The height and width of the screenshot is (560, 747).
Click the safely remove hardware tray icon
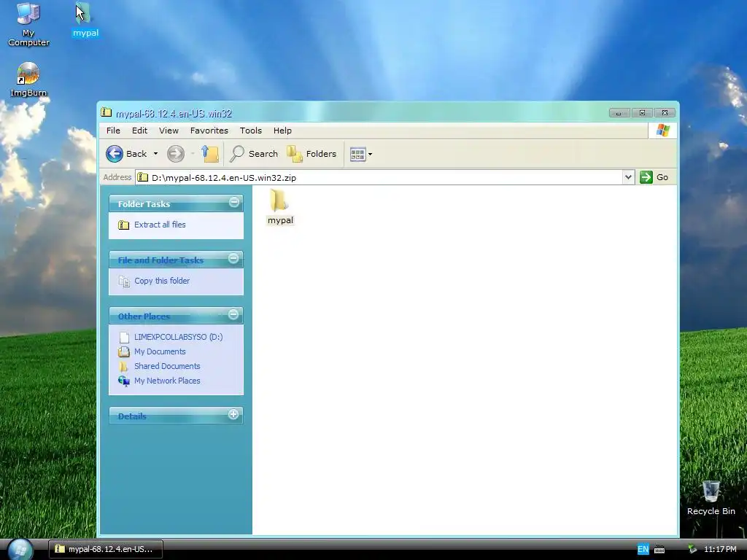692,550
